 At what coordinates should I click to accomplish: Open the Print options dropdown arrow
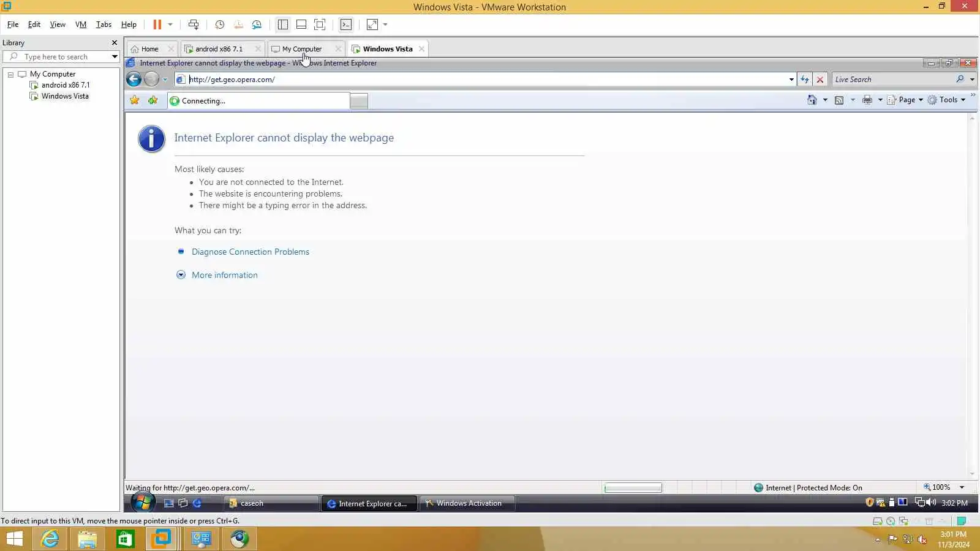[880, 100]
